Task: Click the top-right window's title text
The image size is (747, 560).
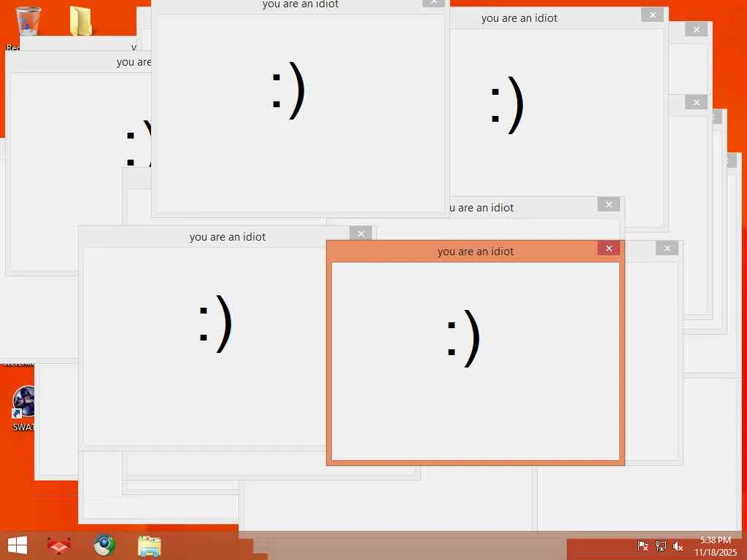Action: 519,18
